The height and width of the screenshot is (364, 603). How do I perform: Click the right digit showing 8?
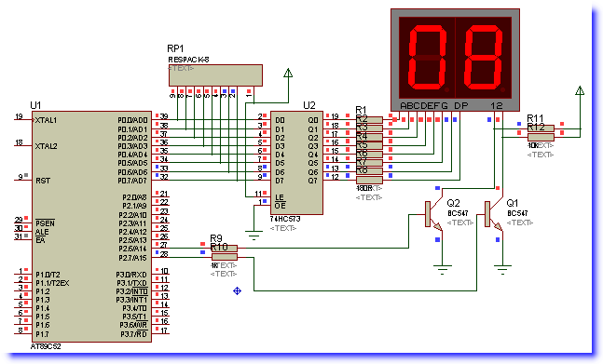(x=484, y=57)
